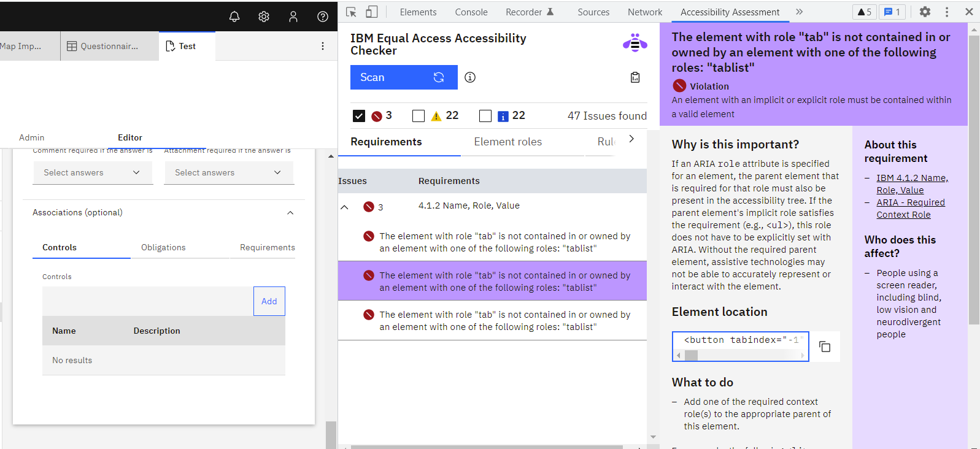Image resolution: width=980 pixels, height=449 pixels.
Task: Click the scan info icon
Action: tap(470, 77)
